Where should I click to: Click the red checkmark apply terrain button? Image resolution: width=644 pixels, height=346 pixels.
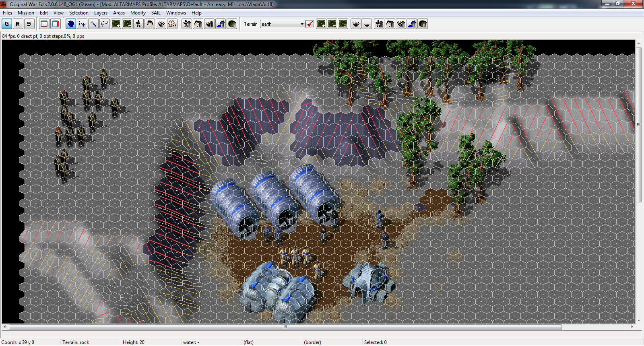point(310,24)
